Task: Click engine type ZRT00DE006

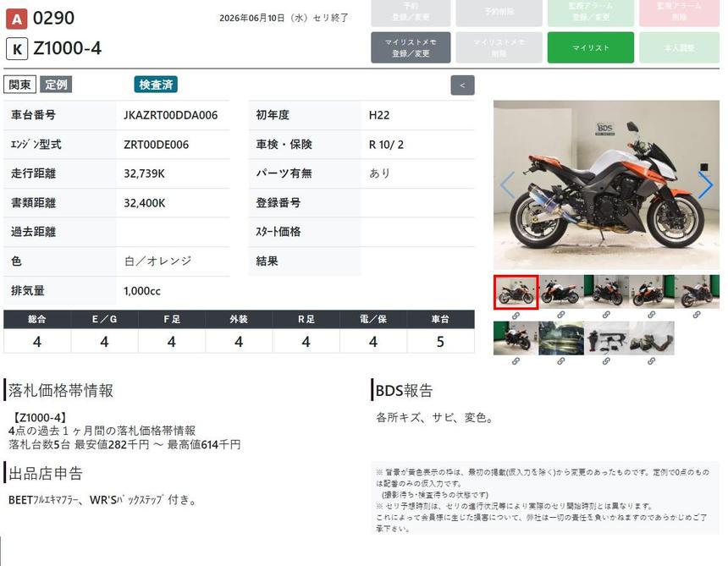Action: pyautogui.click(x=156, y=145)
